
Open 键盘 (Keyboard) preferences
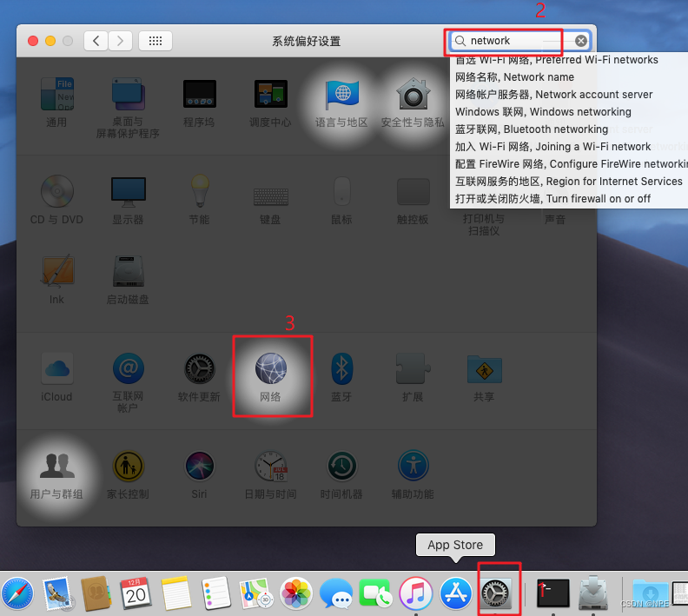tap(270, 205)
